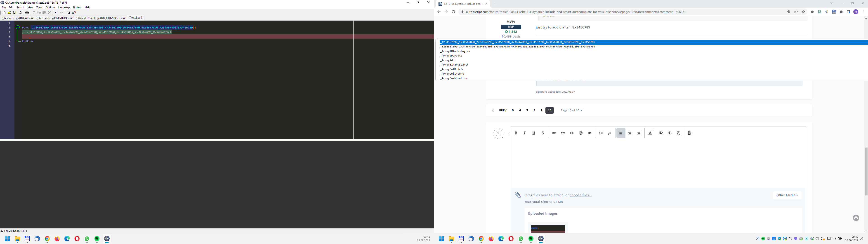868x244 pixels.
Task: Toggle H2 heading style in editor
Action: pyautogui.click(x=660, y=133)
